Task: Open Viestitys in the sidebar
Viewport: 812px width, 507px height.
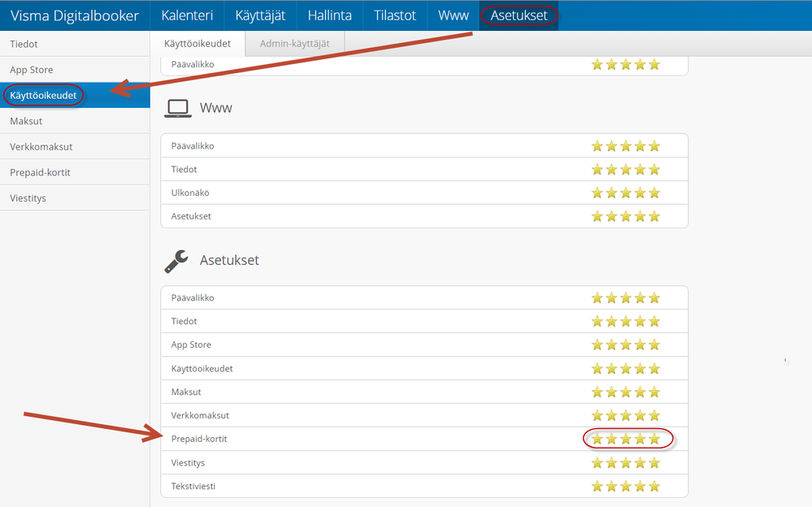Action: 75,197
